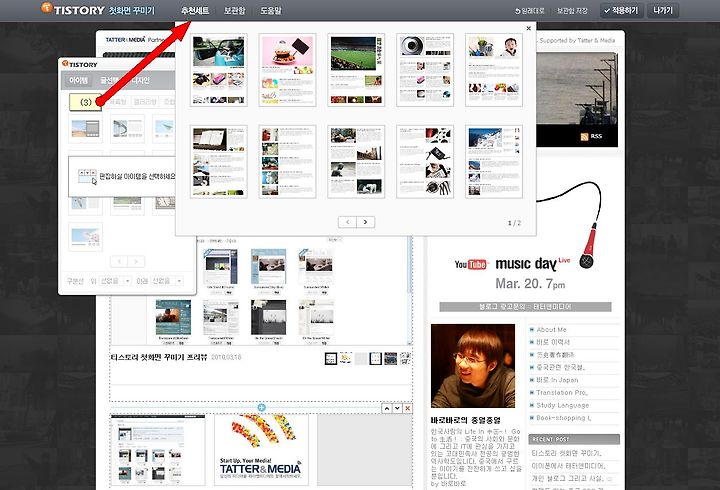Viewport: 720px width, 490px height.
Task: Select the blue snowy town layout set thumbnail
Action: tap(494, 162)
